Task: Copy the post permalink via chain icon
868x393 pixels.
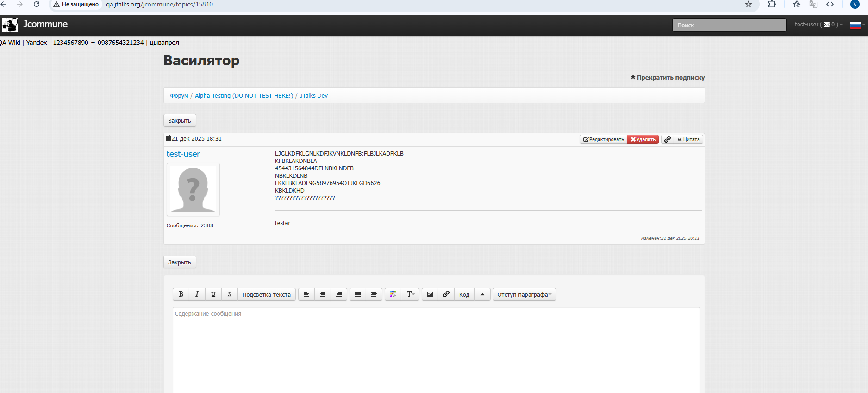Action: click(667, 139)
